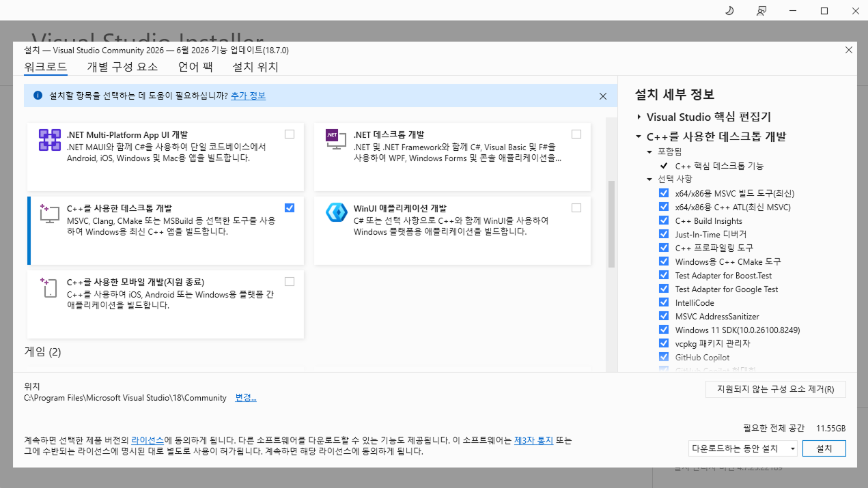Uncheck x64/x86용 C++ ATL(최신 MSVC)
Screen dimensions: 868x488
(664, 207)
